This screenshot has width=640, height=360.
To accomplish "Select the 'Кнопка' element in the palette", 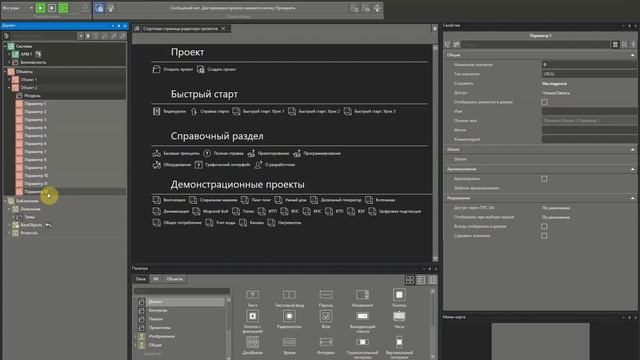I will [x=399, y=298].
